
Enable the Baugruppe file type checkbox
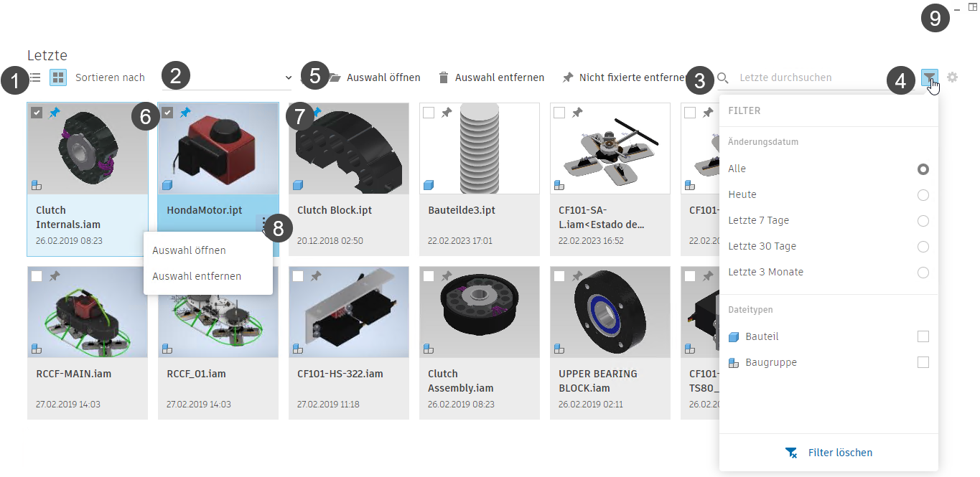923,362
